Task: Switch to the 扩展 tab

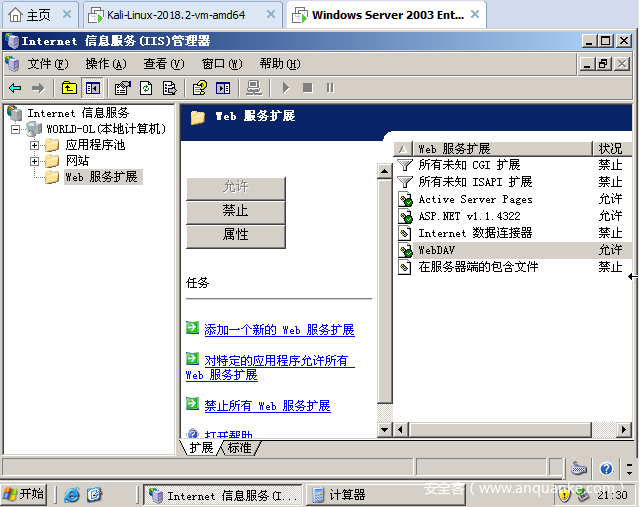Action: pyautogui.click(x=201, y=448)
